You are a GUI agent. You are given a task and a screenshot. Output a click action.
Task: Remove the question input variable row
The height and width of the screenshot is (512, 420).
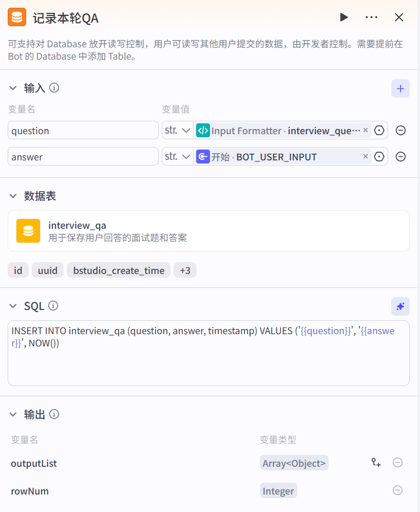tap(400, 131)
